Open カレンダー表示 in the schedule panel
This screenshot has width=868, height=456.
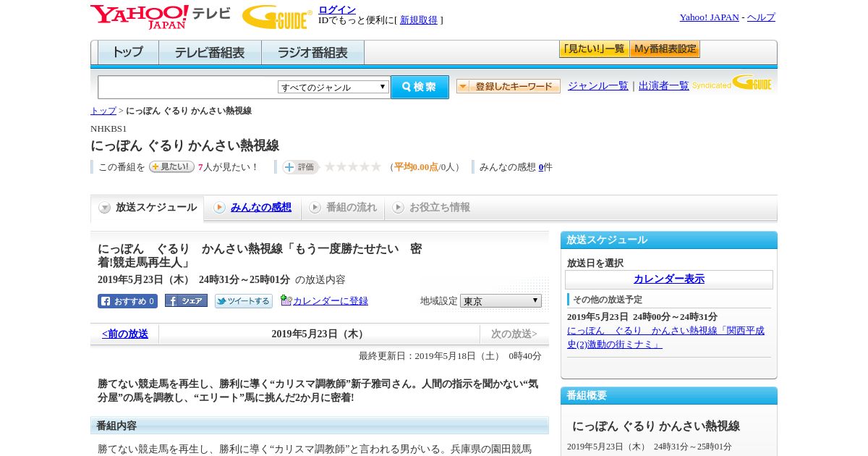[669, 279]
